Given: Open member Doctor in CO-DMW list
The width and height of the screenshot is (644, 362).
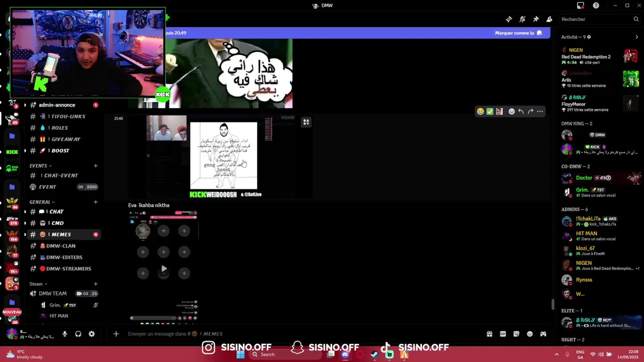Looking at the screenshot, I should 600,178.
